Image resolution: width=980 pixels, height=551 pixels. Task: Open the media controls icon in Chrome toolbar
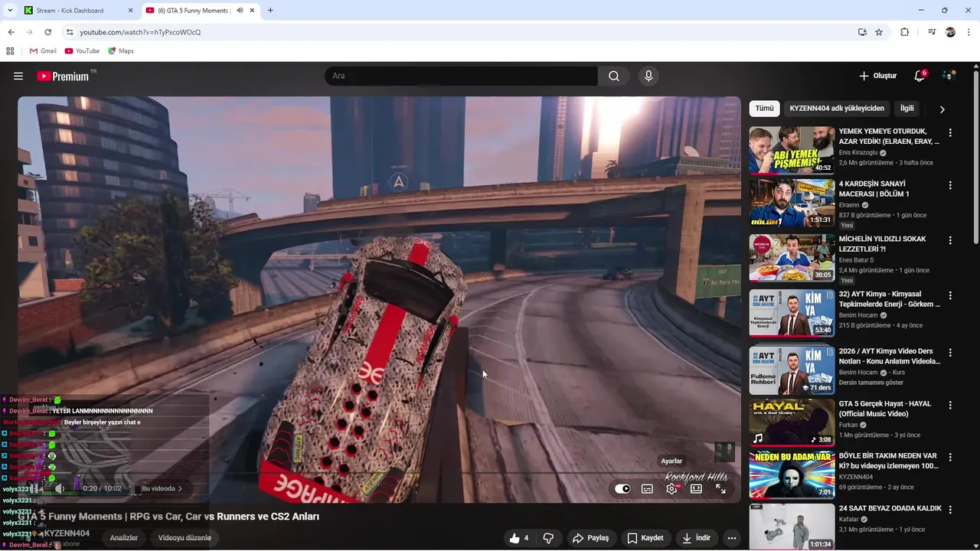point(932,32)
